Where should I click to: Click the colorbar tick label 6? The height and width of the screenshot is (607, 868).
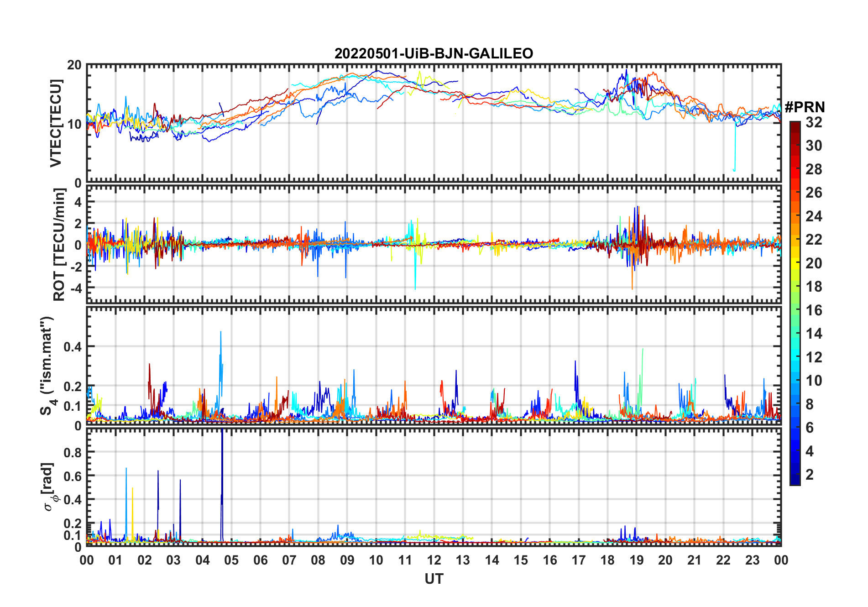[810, 428]
